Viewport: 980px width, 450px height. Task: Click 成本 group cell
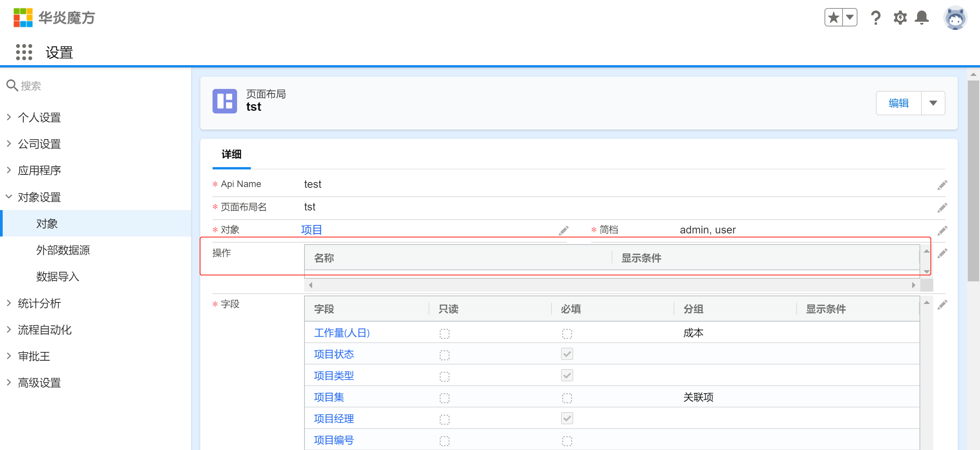click(694, 333)
